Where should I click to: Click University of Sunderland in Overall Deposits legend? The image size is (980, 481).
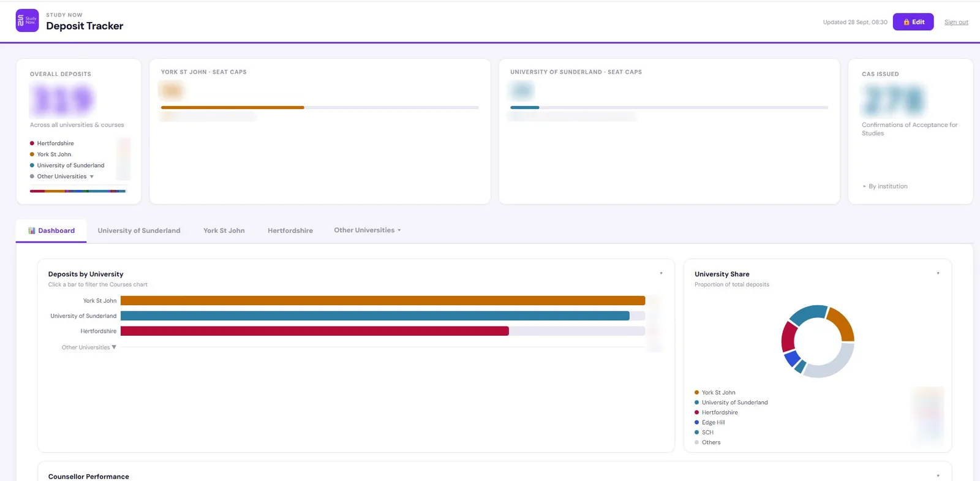[x=67, y=165]
